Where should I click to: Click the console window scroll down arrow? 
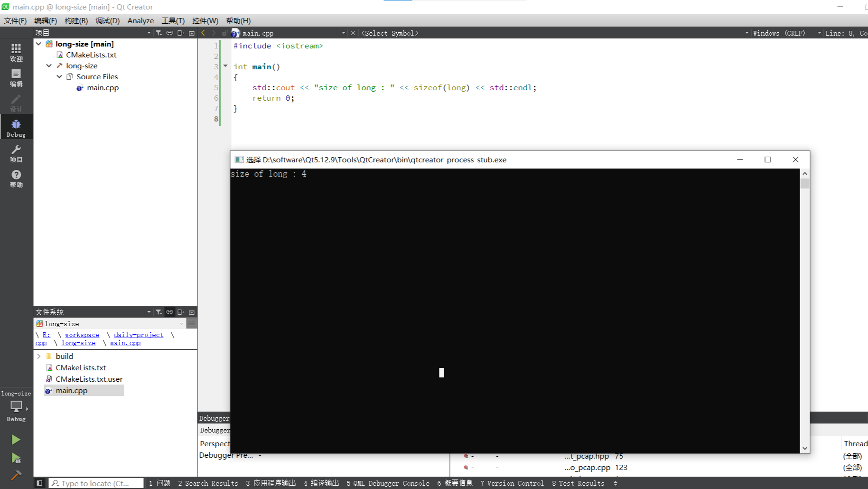[804, 448]
